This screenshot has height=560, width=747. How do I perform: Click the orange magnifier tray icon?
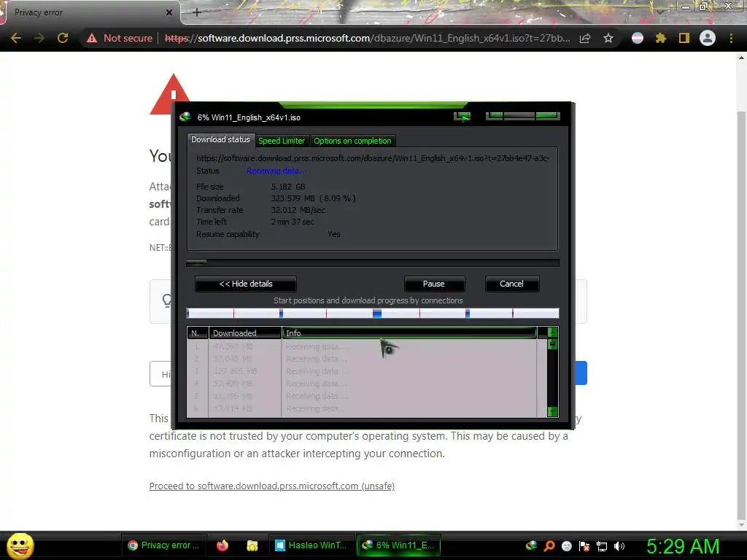click(549, 545)
